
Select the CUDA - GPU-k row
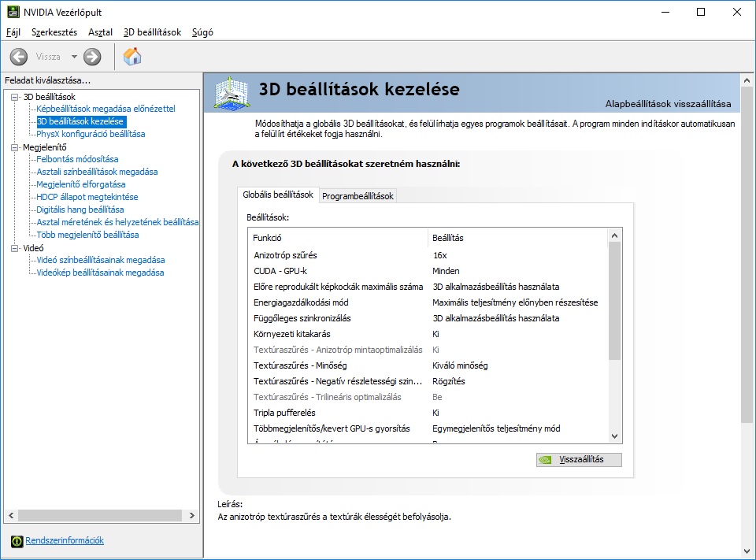[428, 271]
